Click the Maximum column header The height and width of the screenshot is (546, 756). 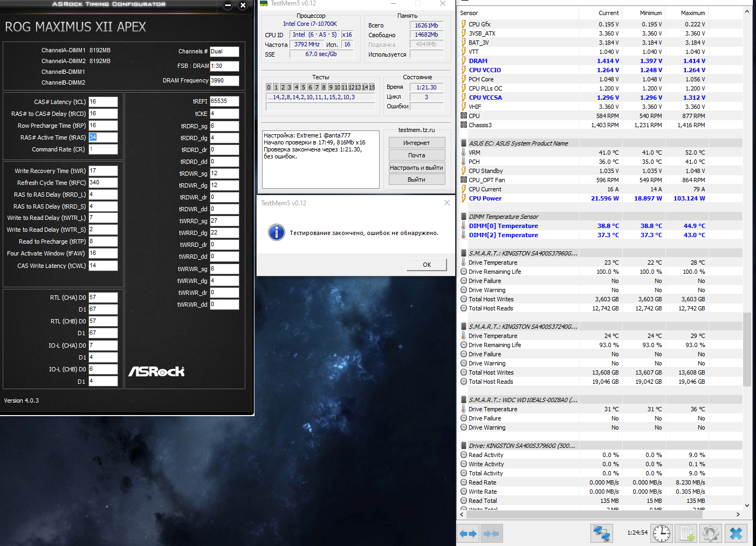point(686,13)
